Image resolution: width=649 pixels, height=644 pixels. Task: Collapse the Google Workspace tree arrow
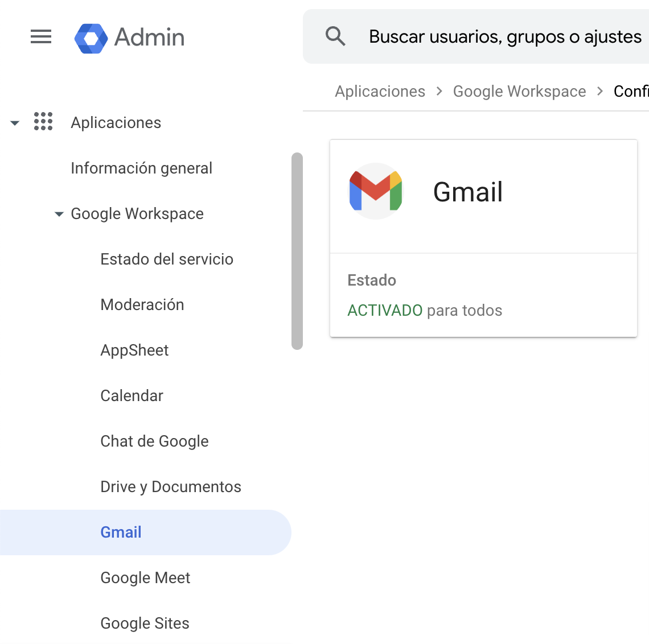point(59,214)
